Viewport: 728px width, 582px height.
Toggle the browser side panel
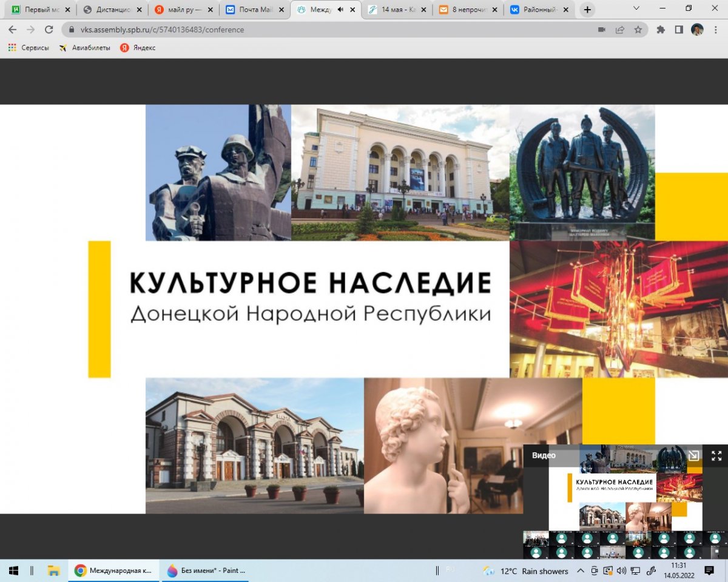tap(679, 29)
